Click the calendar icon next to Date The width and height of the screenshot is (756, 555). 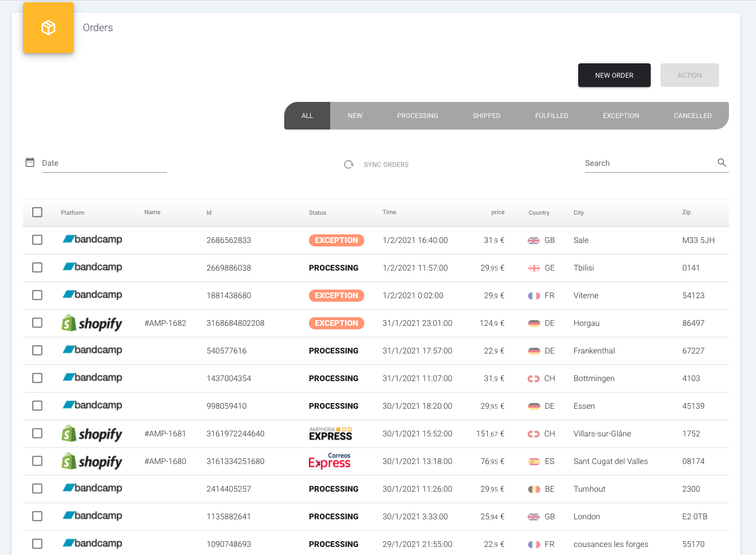[30, 162]
